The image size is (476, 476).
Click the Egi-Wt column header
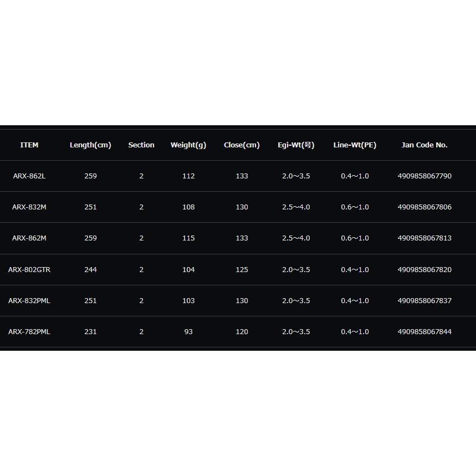(x=296, y=145)
